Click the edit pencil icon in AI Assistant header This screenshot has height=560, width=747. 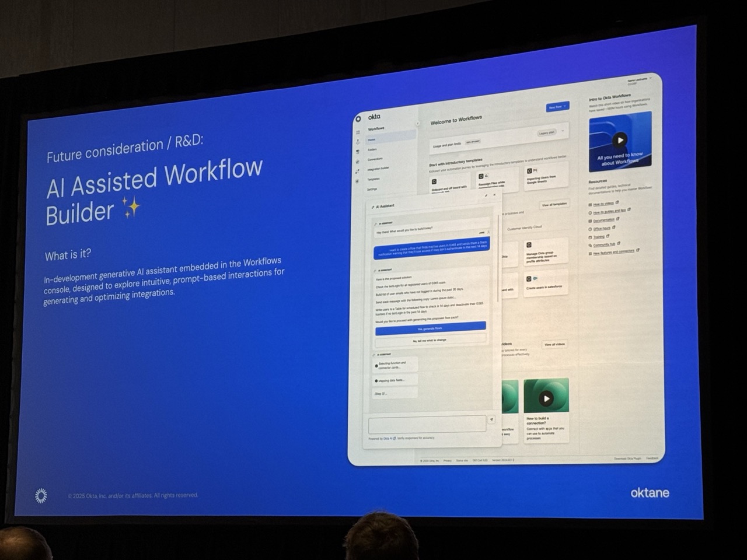[486, 196]
